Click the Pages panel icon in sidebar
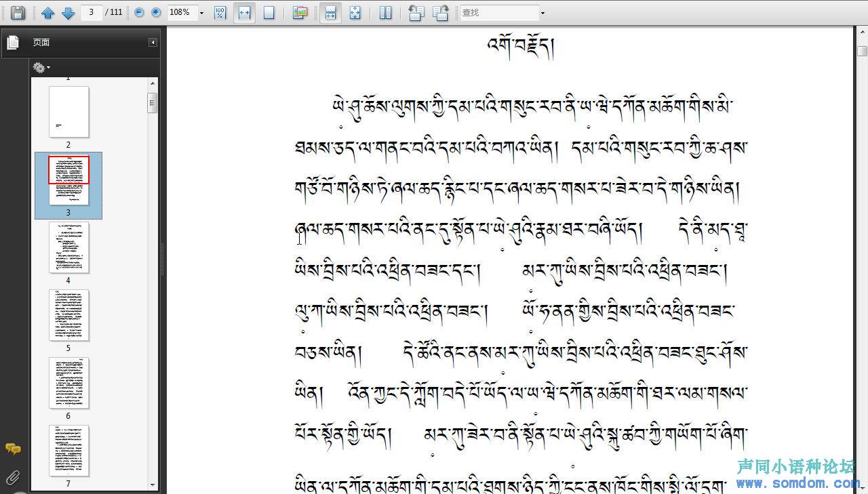The height and width of the screenshot is (494, 868). (12, 43)
